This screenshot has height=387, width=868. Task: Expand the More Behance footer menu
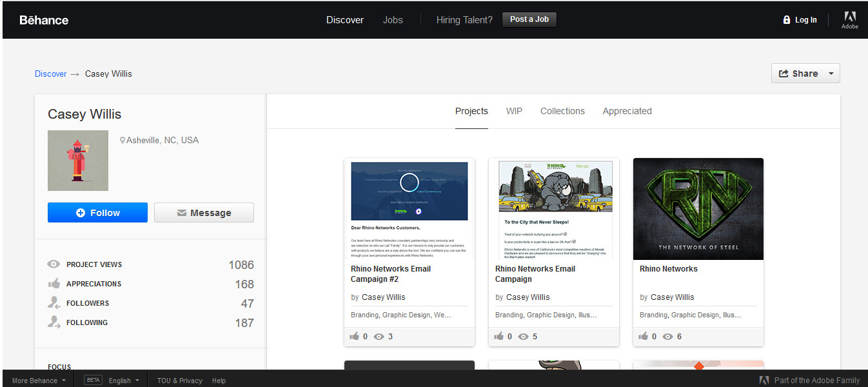[x=39, y=381]
